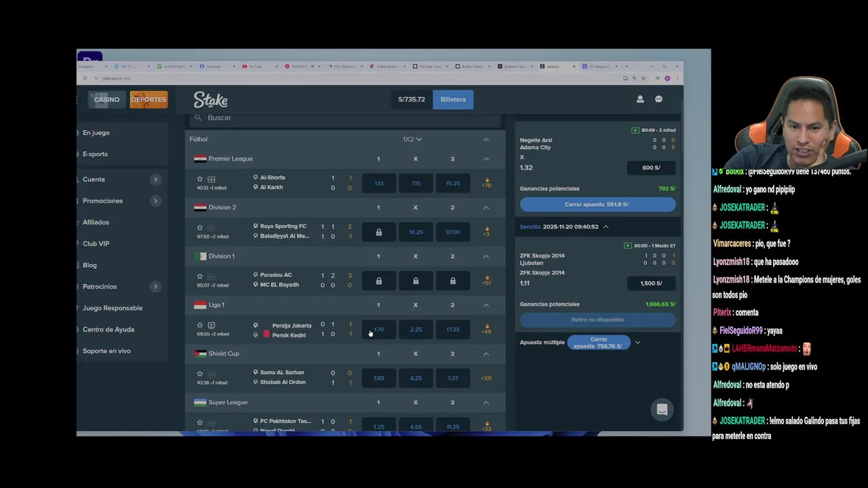Collapse the Sencilla 2025-11-20 bet slip
This screenshot has width=868, height=488.
click(606, 226)
